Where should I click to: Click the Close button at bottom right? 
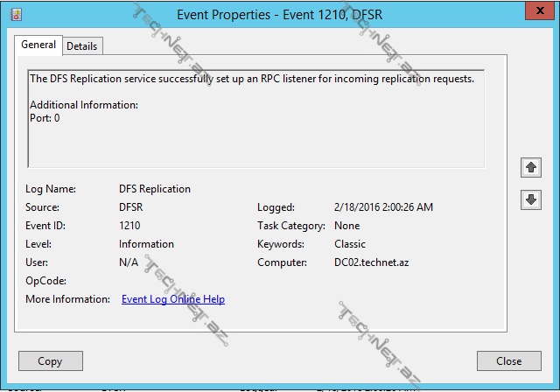pyautogui.click(x=508, y=360)
